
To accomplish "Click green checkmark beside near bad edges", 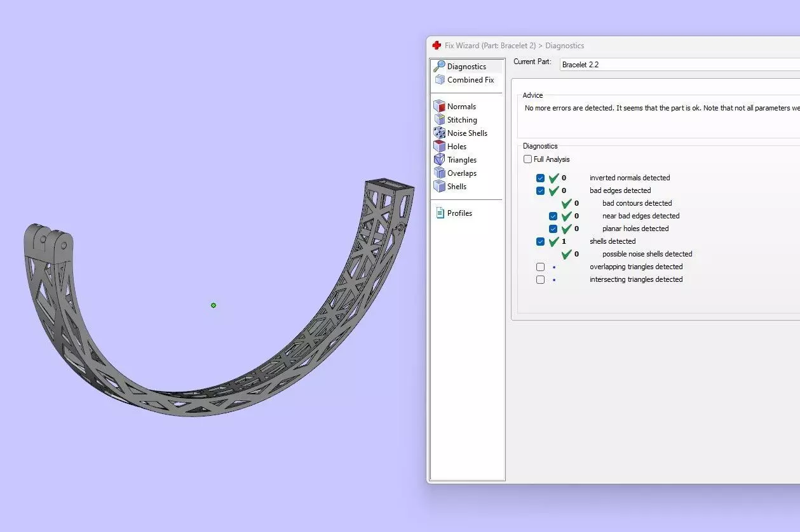I will coord(566,216).
